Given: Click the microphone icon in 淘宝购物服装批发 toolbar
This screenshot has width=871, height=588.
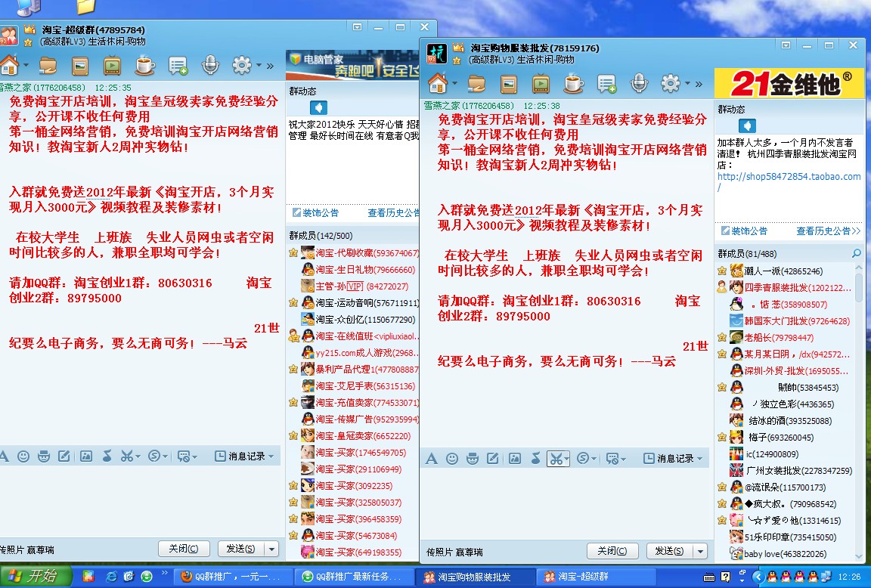Looking at the screenshot, I should (x=639, y=85).
